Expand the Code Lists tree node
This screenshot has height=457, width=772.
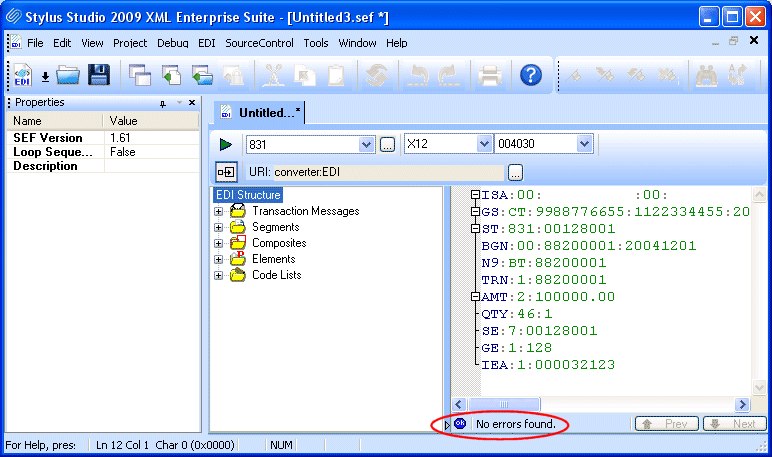219,275
